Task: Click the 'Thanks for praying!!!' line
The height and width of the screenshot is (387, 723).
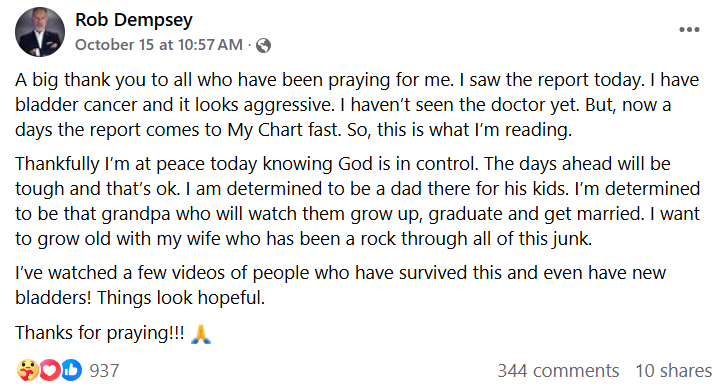Action: [x=100, y=333]
